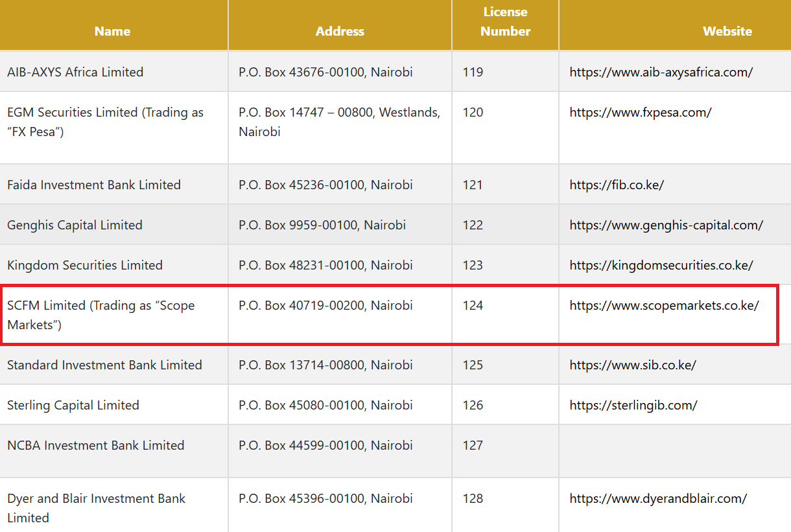
Task: Open the kingdomsecurities.co.ke link
Action: pos(661,265)
